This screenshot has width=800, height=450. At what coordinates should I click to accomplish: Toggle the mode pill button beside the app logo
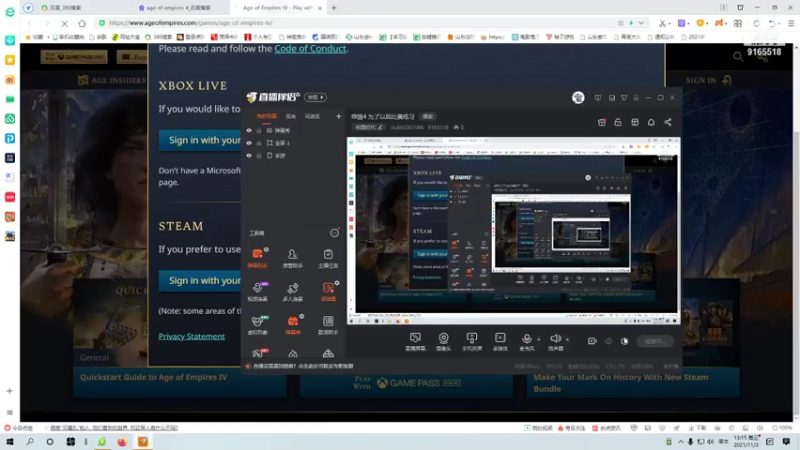click(315, 97)
